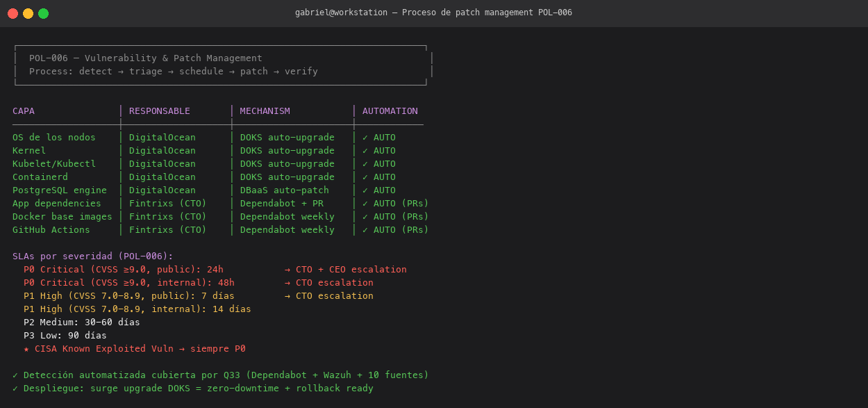Viewport: 868px width, 408px height.
Task: Click 'Fintrixs (CTO)' in App dependencies row
Action: click(x=168, y=204)
